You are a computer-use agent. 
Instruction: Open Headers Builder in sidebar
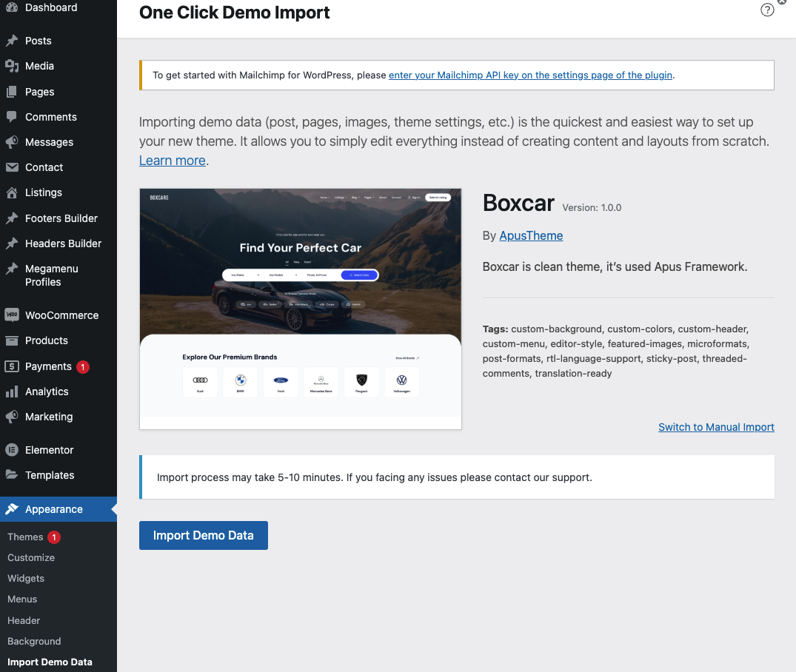[x=63, y=243]
